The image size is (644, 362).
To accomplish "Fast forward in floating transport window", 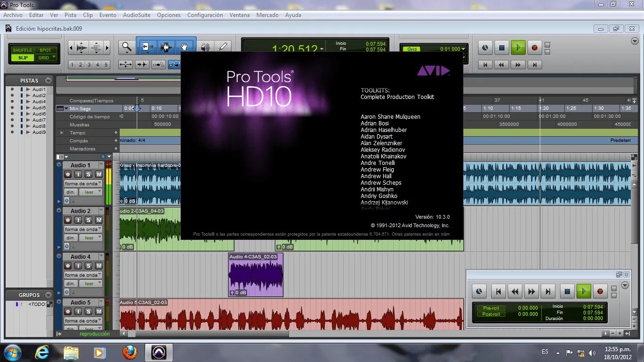I will point(531,292).
